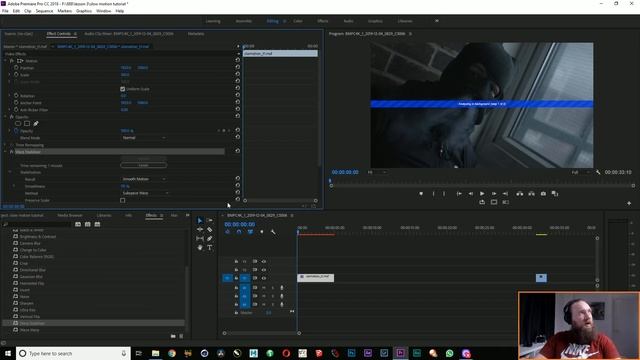640x360 pixels.
Task: Reset the Warp Stabilizer effect
Action: pos(238,151)
